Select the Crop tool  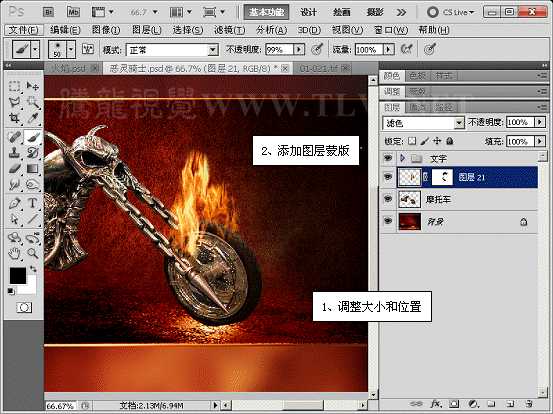coord(14,118)
